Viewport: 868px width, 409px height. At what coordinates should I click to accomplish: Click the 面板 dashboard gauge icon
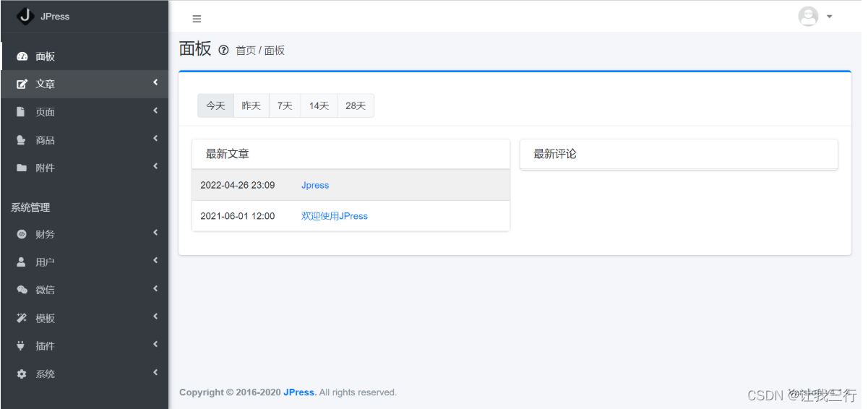[22, 56]
